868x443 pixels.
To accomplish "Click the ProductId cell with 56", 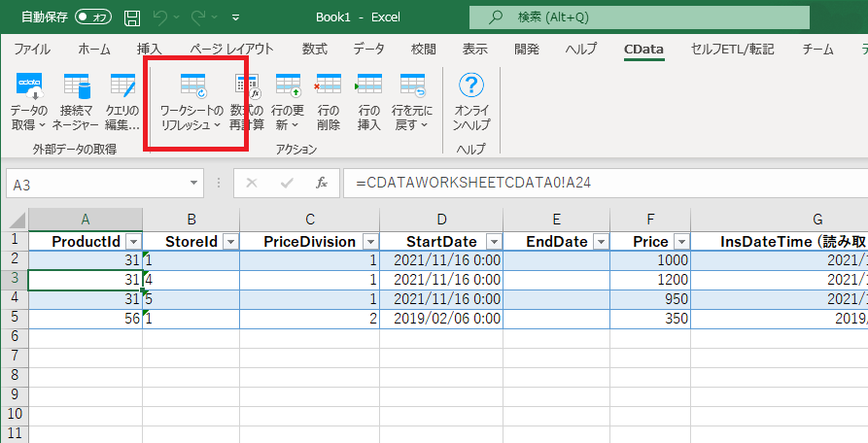I will (x=86, y=319).
